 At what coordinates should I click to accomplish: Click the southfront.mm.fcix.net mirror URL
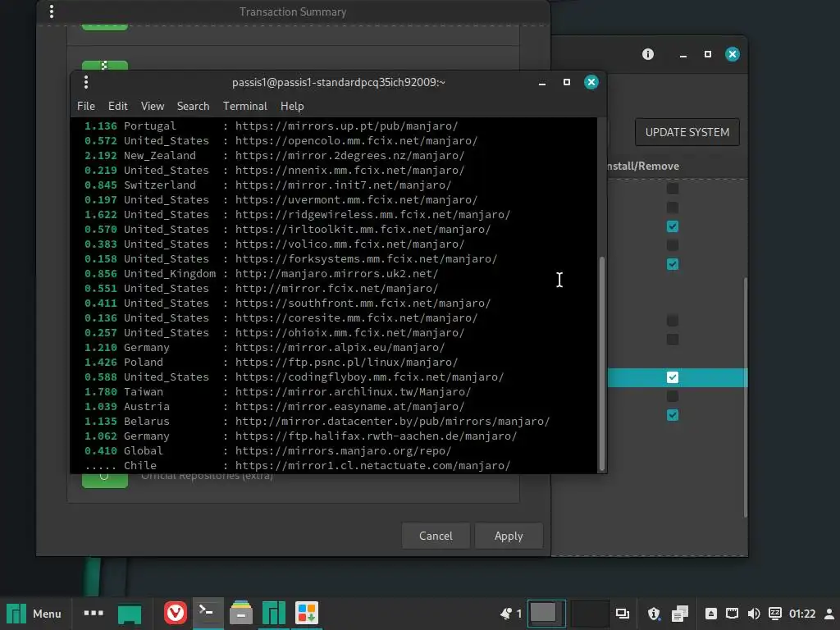pos(363,304)
